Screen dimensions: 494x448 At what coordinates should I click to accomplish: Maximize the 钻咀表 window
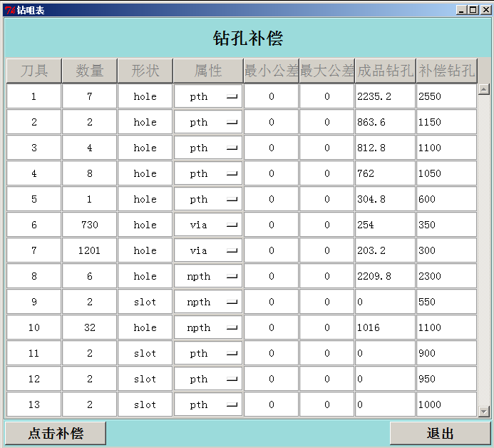click(x=473, y=10)
